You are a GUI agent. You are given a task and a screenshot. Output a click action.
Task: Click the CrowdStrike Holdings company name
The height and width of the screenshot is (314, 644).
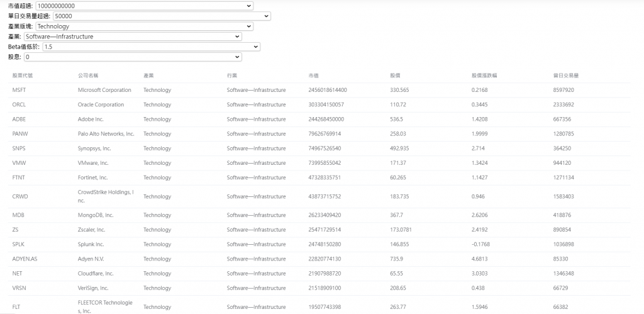pyautogui.click(x=106, y=196)
